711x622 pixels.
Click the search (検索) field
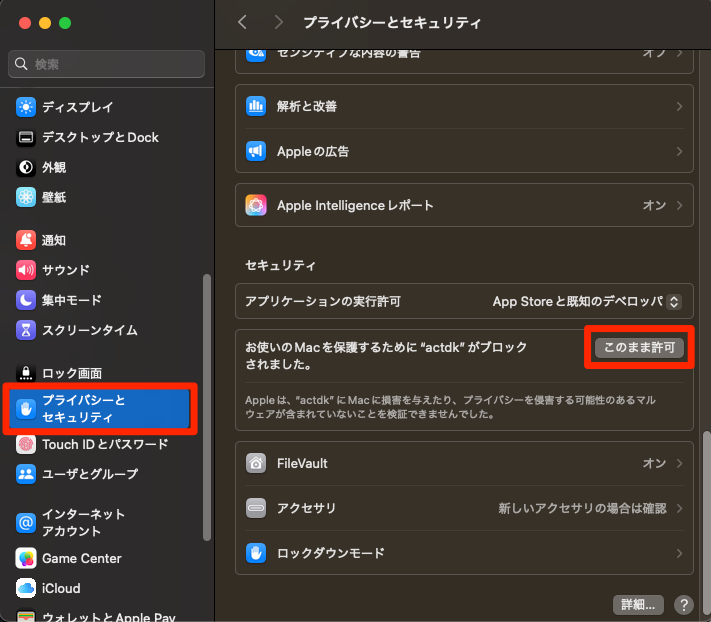pos(106,64)
